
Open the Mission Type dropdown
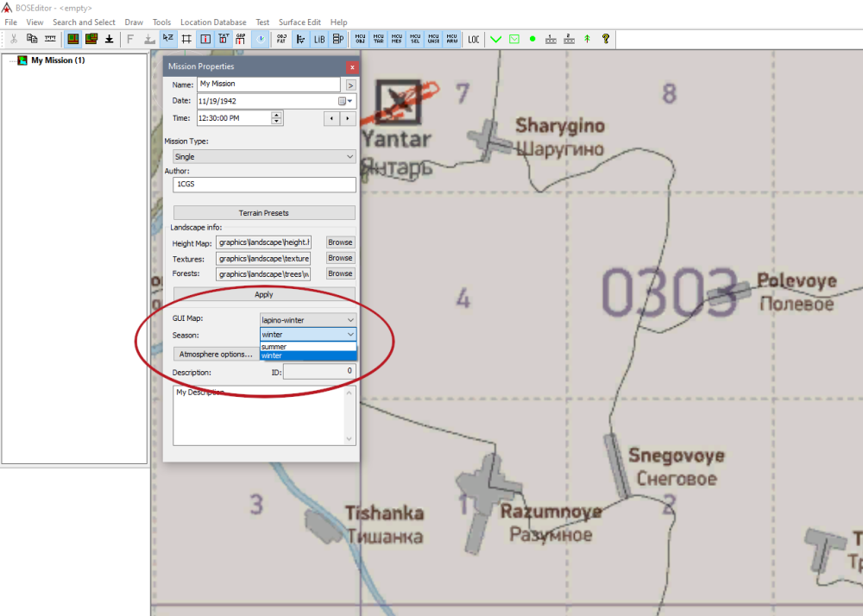click(x=264, y=157)
